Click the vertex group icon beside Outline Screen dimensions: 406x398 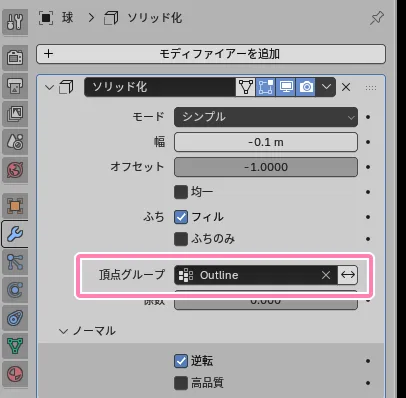point(186,275)
